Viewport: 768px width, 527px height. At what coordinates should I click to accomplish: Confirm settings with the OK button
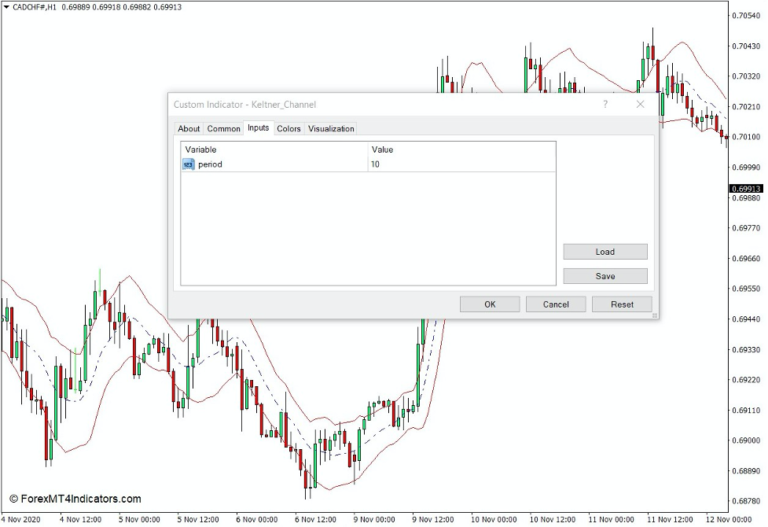pos(489,304)
